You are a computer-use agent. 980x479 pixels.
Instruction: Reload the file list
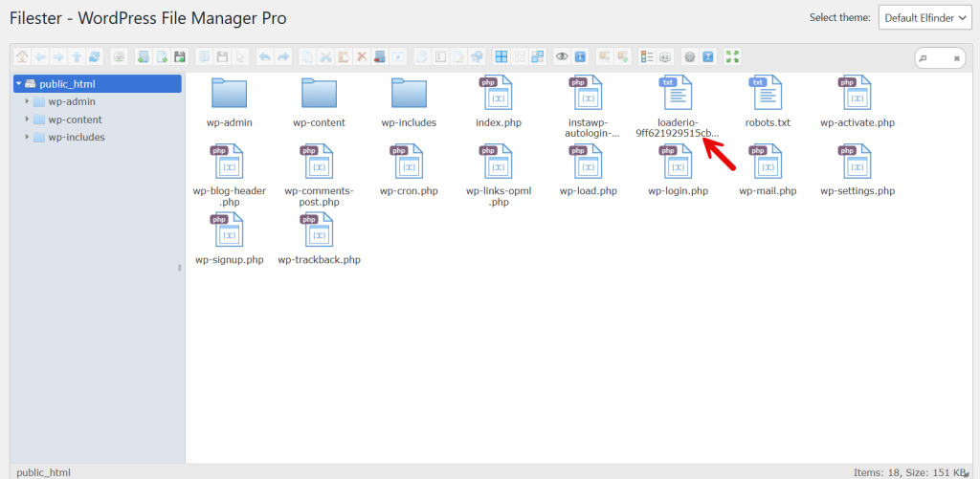(x=95, y=56)
